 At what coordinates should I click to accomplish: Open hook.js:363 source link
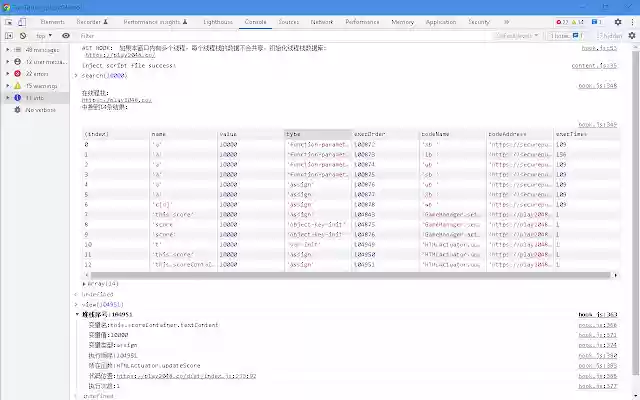(x=598, y=315)
